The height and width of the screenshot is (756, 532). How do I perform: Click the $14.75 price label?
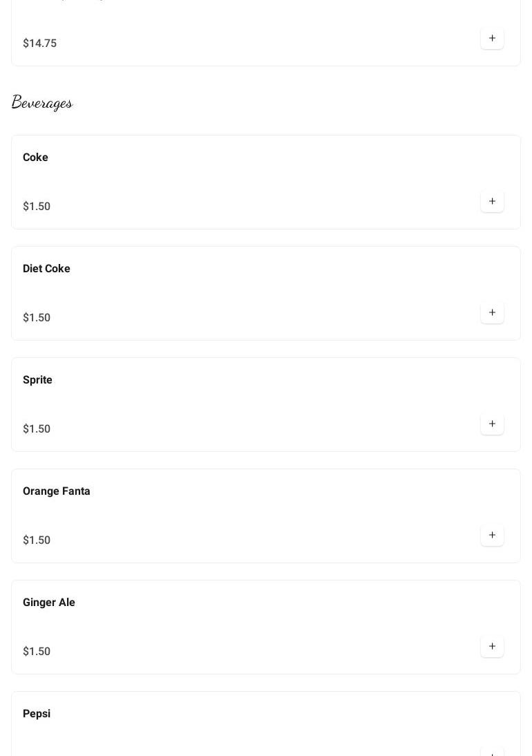[39, 44]
